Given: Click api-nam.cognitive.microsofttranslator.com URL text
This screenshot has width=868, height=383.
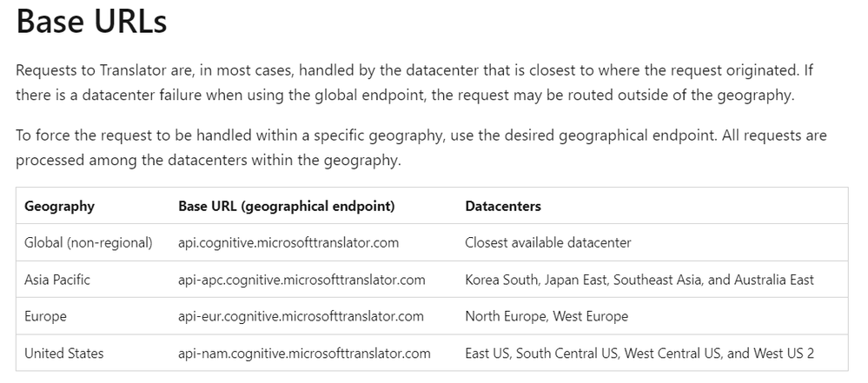Looking at the screenshot, I should click(304, 353).
